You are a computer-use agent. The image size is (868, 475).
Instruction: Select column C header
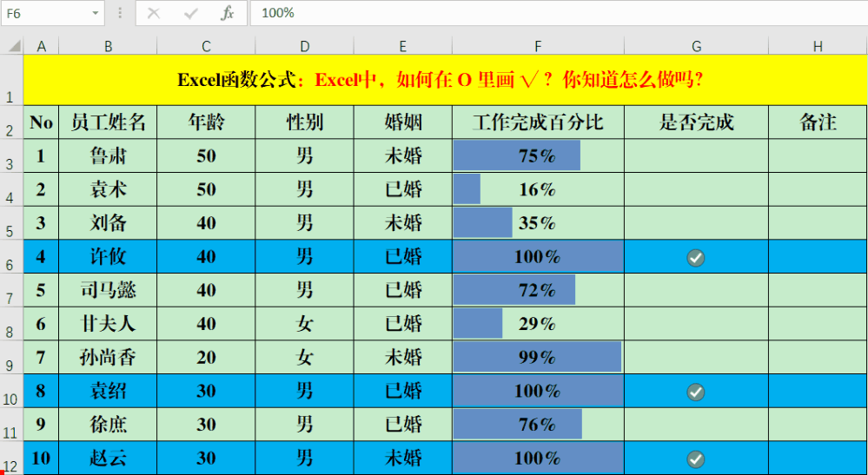click(206, 46)
